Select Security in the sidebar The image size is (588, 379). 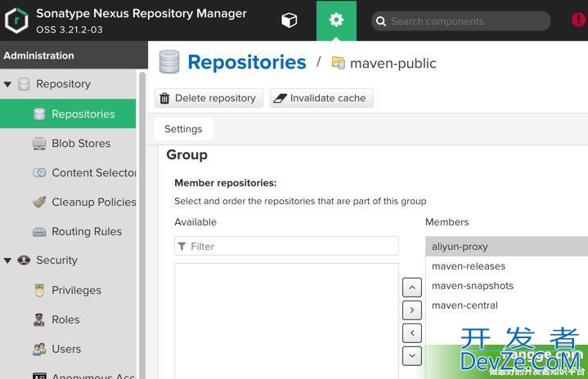point(56,260)
